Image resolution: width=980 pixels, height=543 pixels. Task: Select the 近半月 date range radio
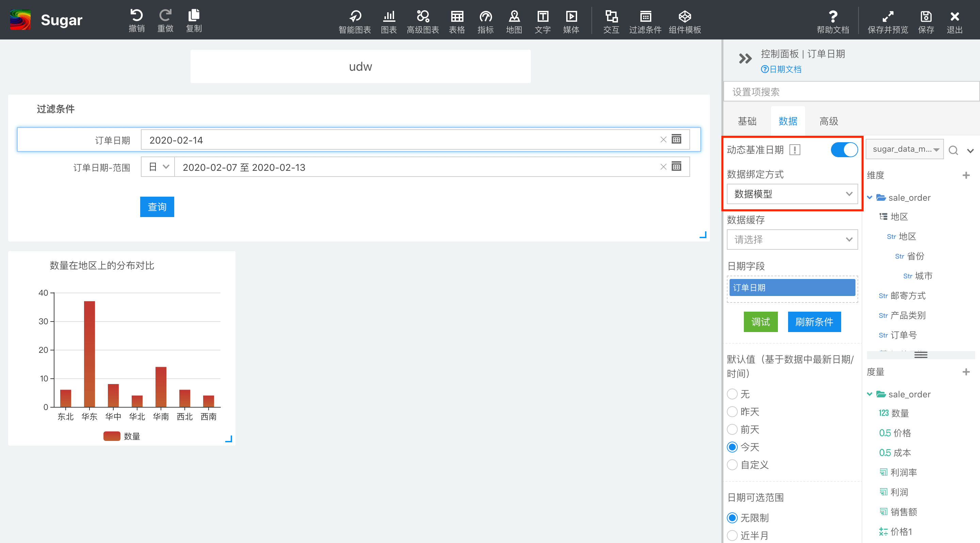732,536
